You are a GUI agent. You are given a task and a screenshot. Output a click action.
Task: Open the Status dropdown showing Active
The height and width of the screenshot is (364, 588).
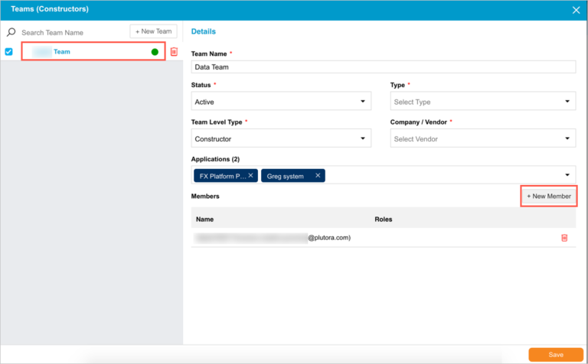pyautogui.click(x=281, y=101)
